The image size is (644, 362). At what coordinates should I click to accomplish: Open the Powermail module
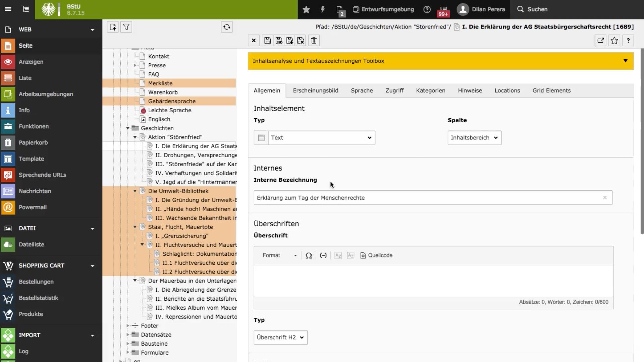(x=51, y=207)
